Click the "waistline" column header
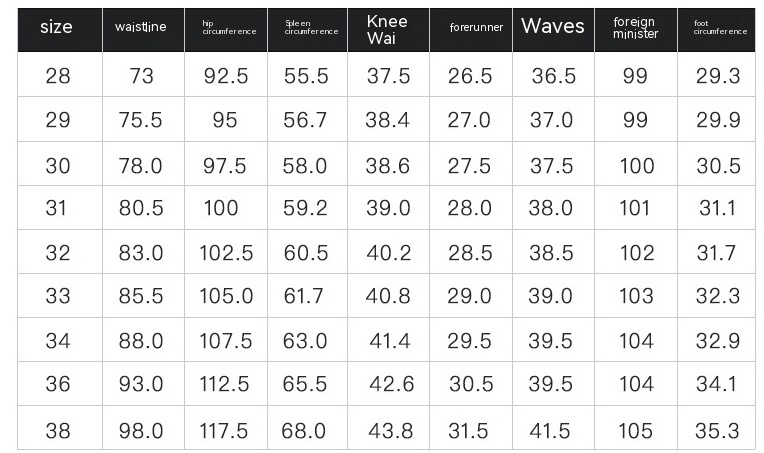The width and height of the screenshot is (764, 453). tap(141, 27)
